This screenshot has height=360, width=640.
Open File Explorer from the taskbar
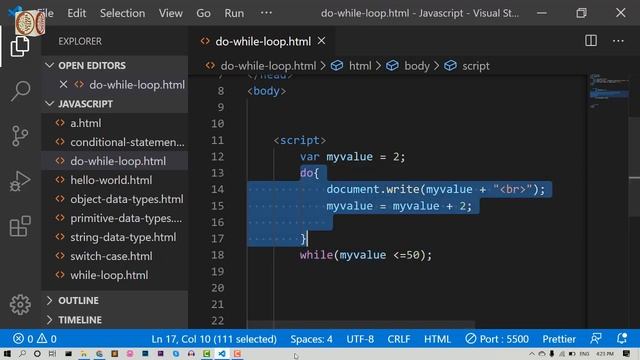[83, 353]
